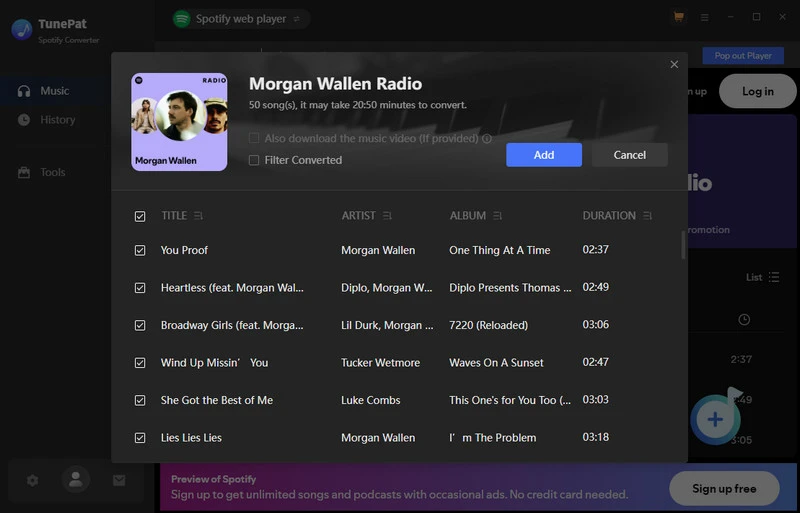Screen dimensions: 800x513
Task: Enable the Filter Converted checkbox
Action: point(254,160)
